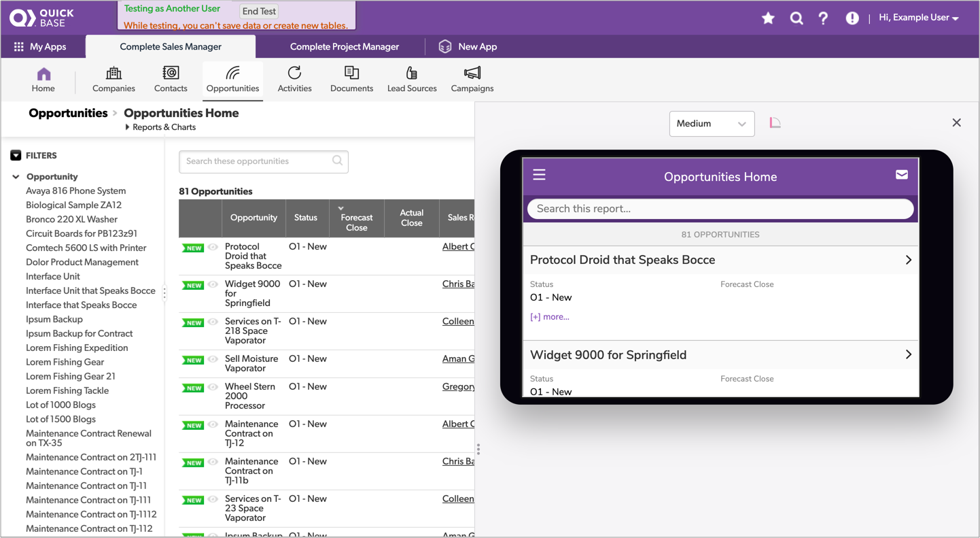Click the filter panel resize handle dots
This screenshot has height=538, width=980.
pos(164,294)
